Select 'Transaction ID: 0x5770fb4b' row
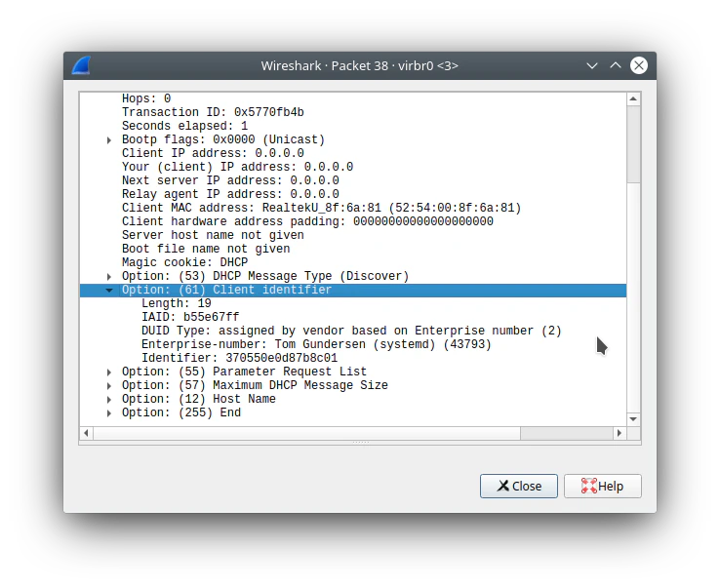Screen dimensions: 720x588 tap(353, 112)
